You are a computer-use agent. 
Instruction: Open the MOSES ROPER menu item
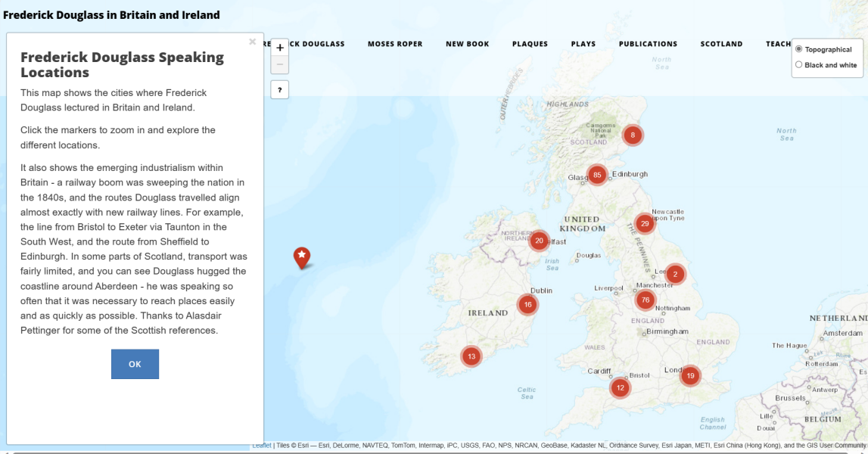(x=394, y=44)
